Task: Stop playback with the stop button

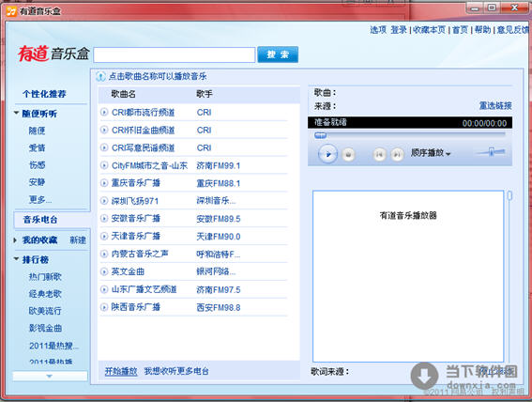Action: pyautogui.click(x=348, y=154)
